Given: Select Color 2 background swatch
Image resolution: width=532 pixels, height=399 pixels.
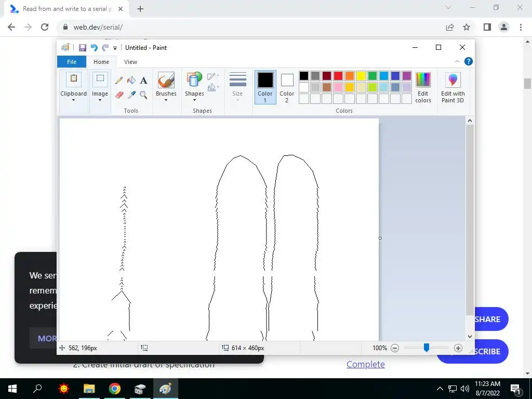Looking at the screenshot, I should 287,87.
